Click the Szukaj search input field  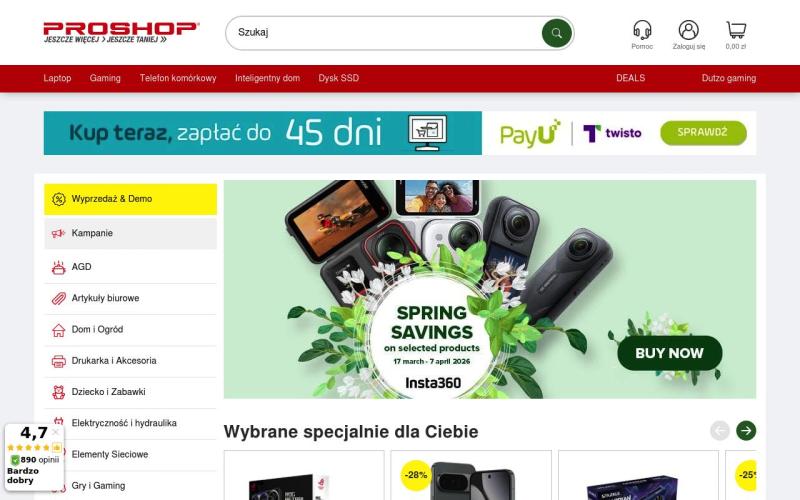coord(386,33)
